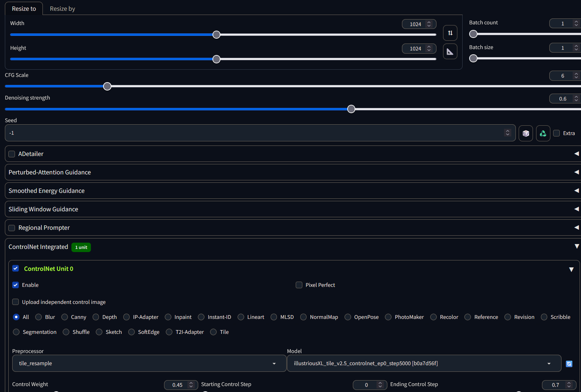Click the Denoising strength slider handle
Screen dimensions: 581x392
point(351,109)
